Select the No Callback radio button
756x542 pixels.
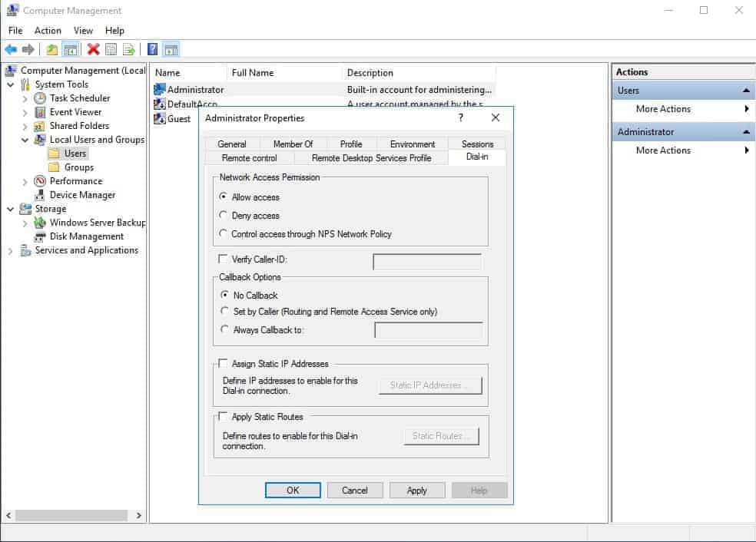point(224,294)
